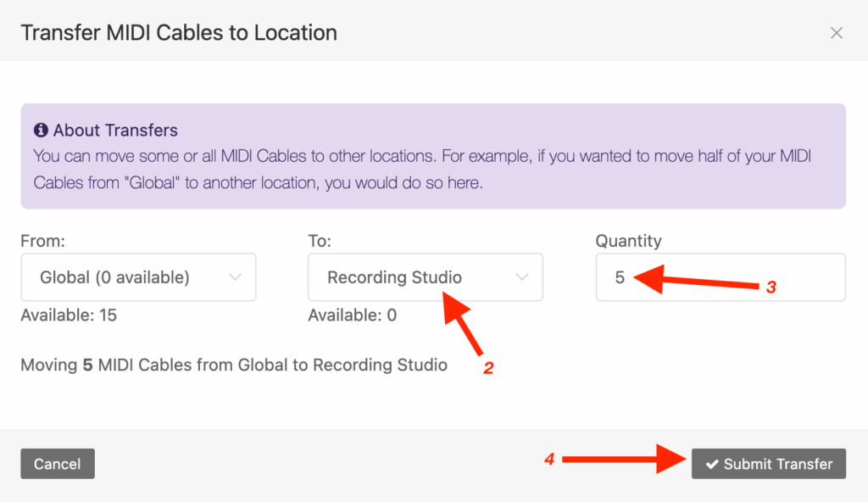Cancel the transfer
The image size is (868, 502).
pos(57,464)
